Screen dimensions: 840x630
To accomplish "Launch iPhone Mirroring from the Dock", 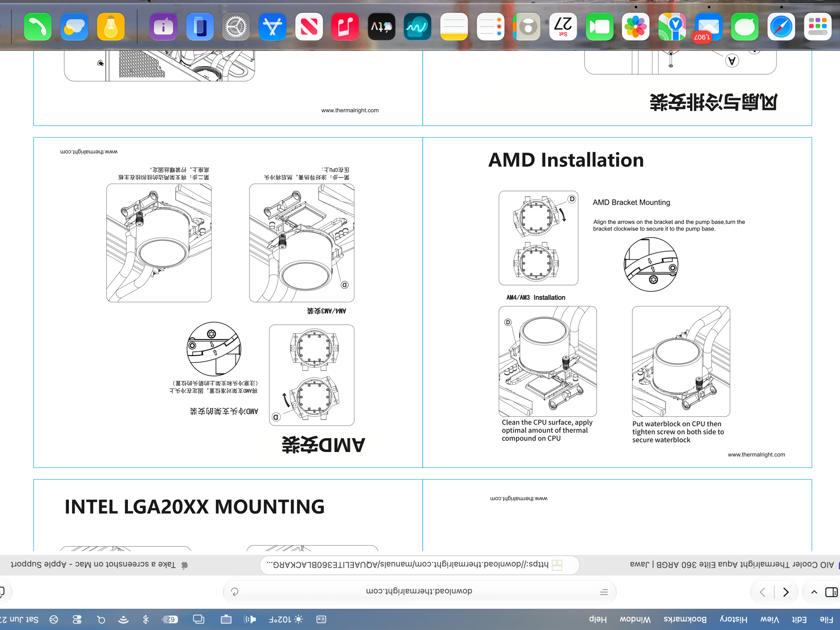I will (200, 27).
